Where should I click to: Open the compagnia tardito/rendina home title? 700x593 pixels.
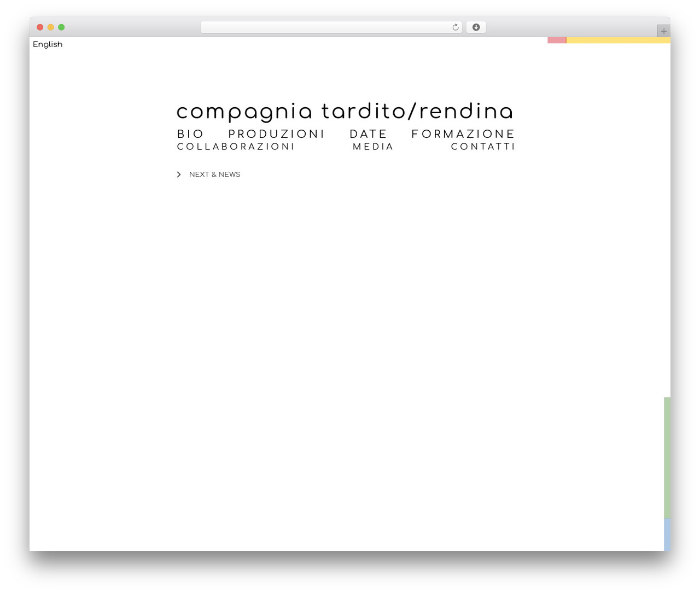click(x=345, y=111)
